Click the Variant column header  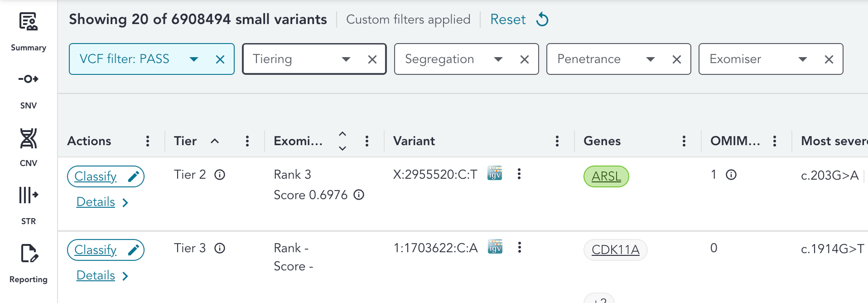click(414, 141)
